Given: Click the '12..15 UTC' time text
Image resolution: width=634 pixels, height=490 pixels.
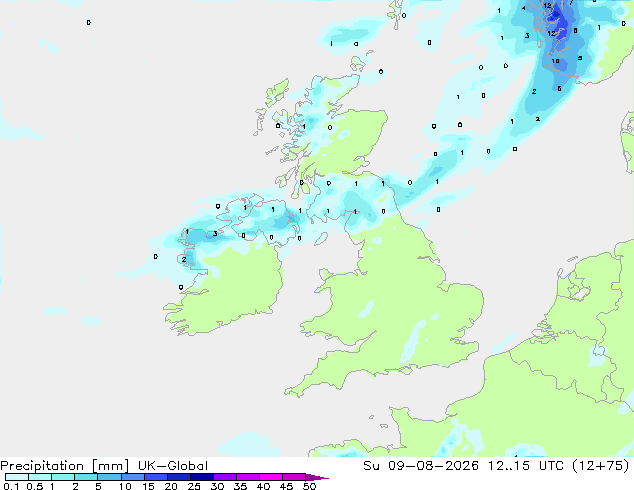Looking at the screenshot, I should point(525,466).
